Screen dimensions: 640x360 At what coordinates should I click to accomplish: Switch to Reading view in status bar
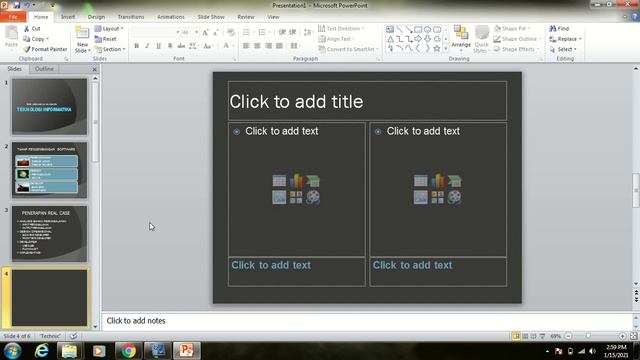coord(533,336)
